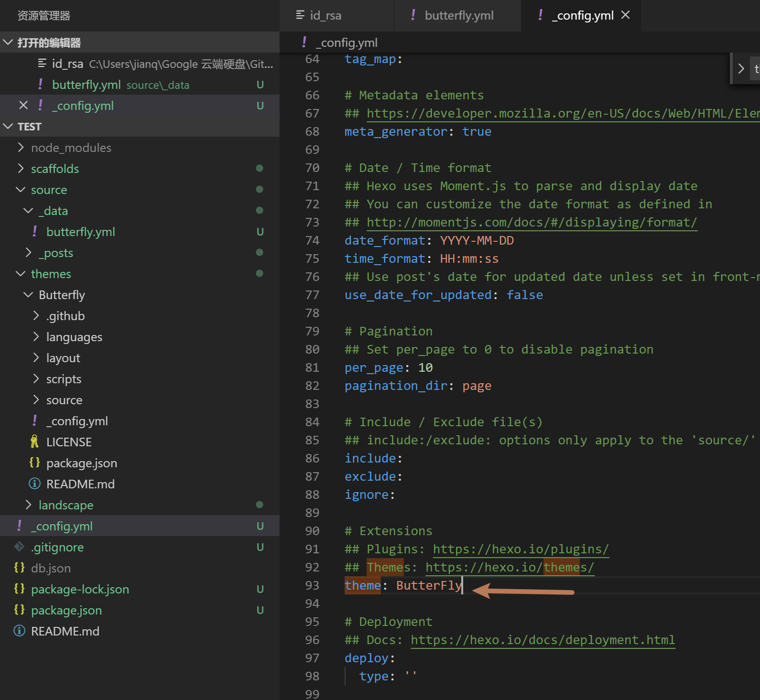Collapse the _data folder
Screen dimensions: 760x700
pyautogui.click(x=140, y=211)
